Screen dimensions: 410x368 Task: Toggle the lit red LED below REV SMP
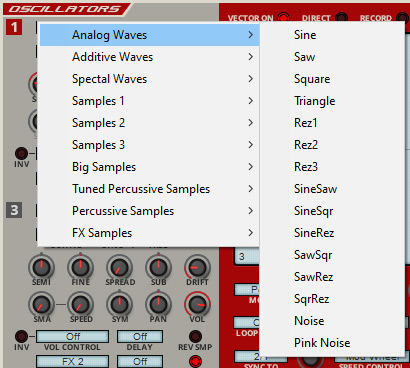[195, 361]
